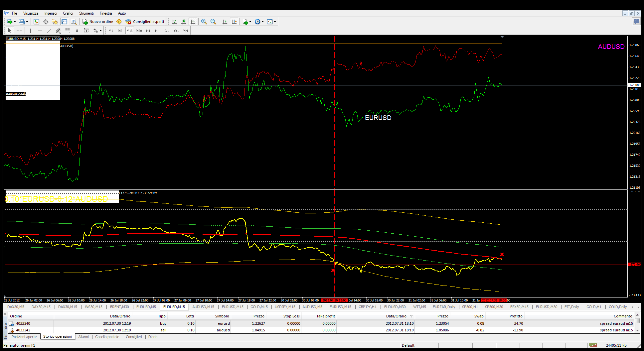
Task: Open the New Chart toolbar button
Action: (9, 22)
